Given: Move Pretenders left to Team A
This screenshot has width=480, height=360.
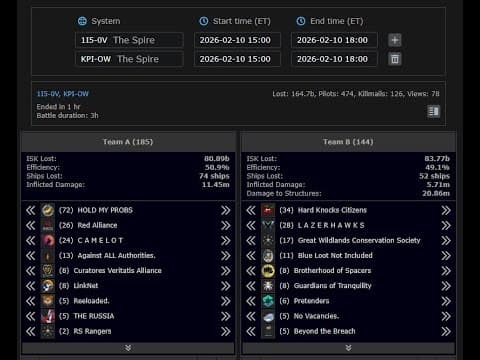Looking at the screenshot, I should pos(251,301).
